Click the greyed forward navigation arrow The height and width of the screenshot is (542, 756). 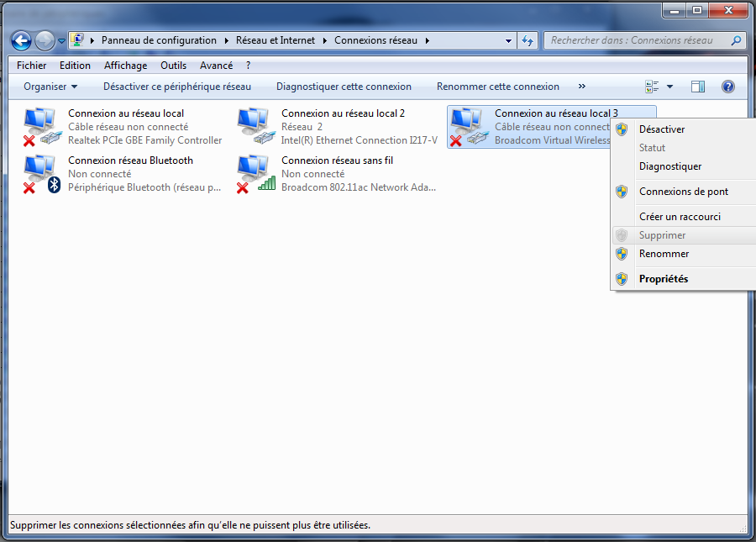point(45,40)
